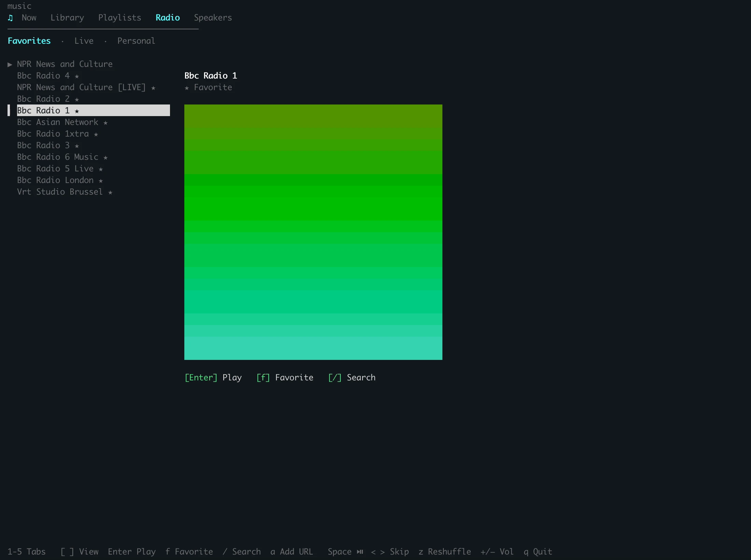Click the '+/- Vol' footer hint
751x560 pixels.
pos(497,552)
